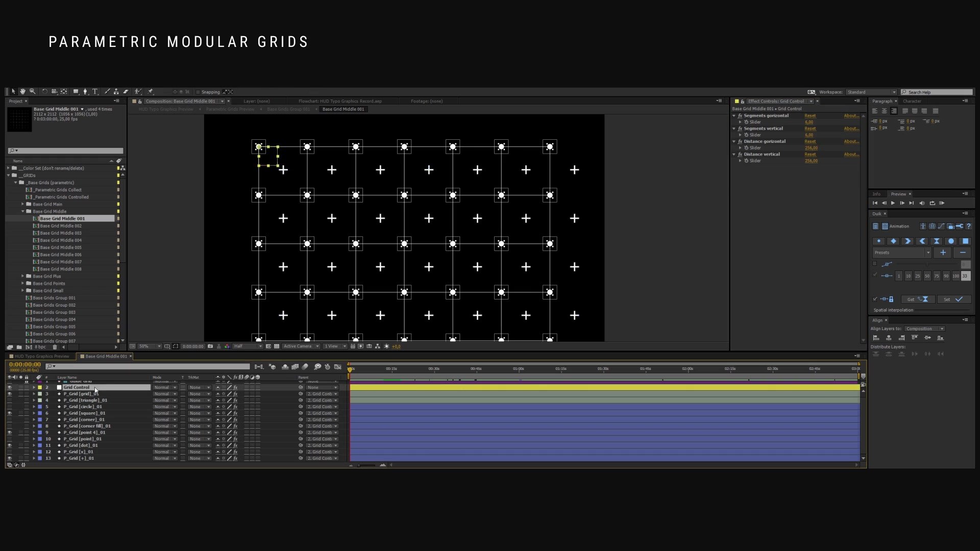This screenshot has width=980, height=551.
Task: Hide the P_Grid [square]_01 layer
Action: (x=9, y=413)
